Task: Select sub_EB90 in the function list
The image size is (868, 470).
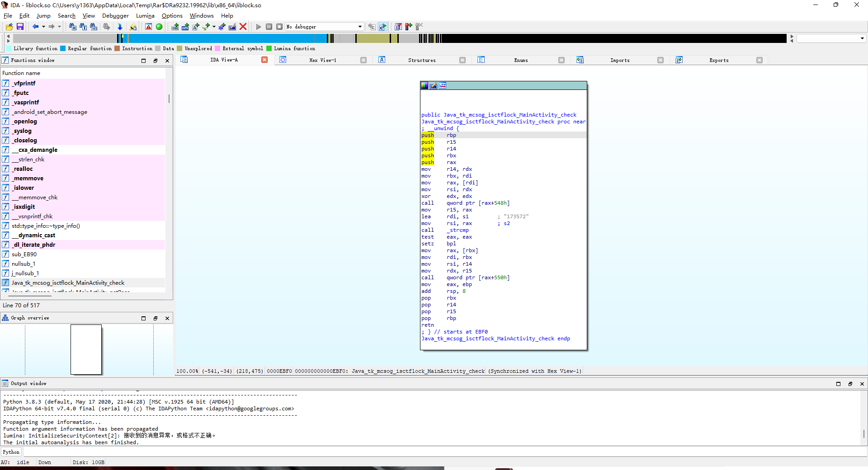Action: pos(83,254)
